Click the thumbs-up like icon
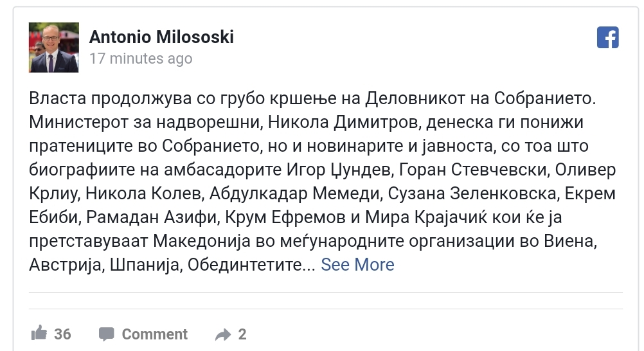 click(39, 333)
